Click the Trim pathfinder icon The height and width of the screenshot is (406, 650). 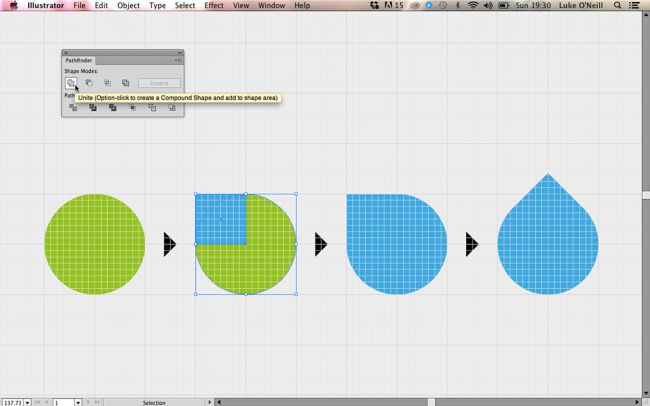pos(92,108)
